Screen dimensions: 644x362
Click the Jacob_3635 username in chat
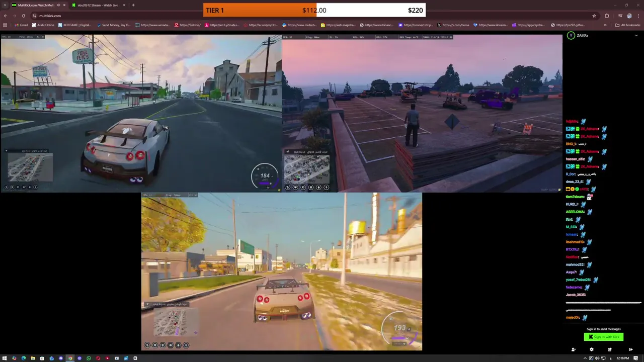tap(576, 295)
